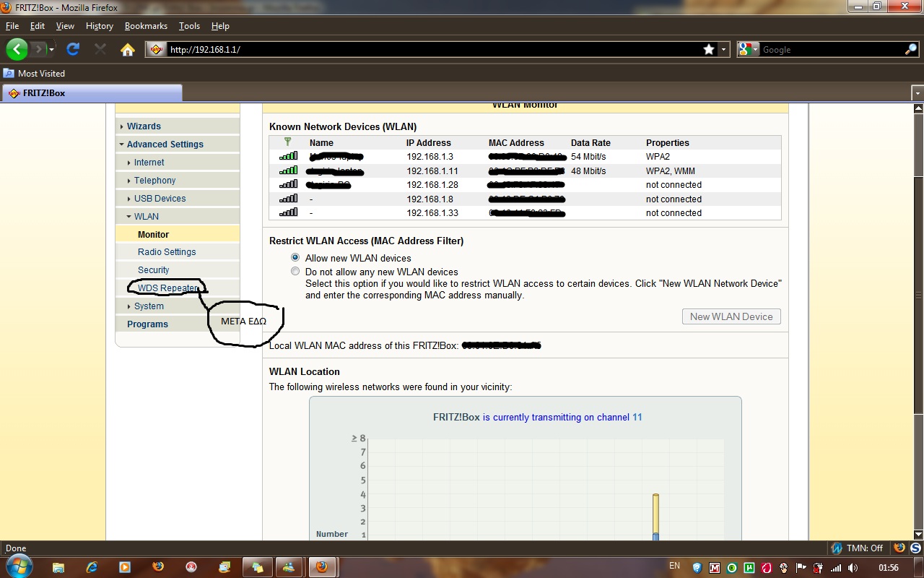Open the Programs section
The width and height of the screenshot is (924, 578).
[147, 324]
